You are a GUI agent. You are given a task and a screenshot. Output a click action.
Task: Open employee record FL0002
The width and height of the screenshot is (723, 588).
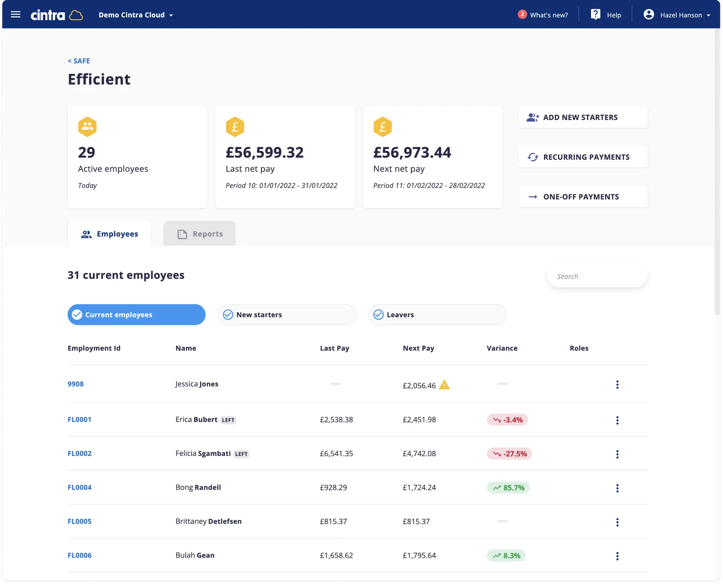(x=79, y=454)
